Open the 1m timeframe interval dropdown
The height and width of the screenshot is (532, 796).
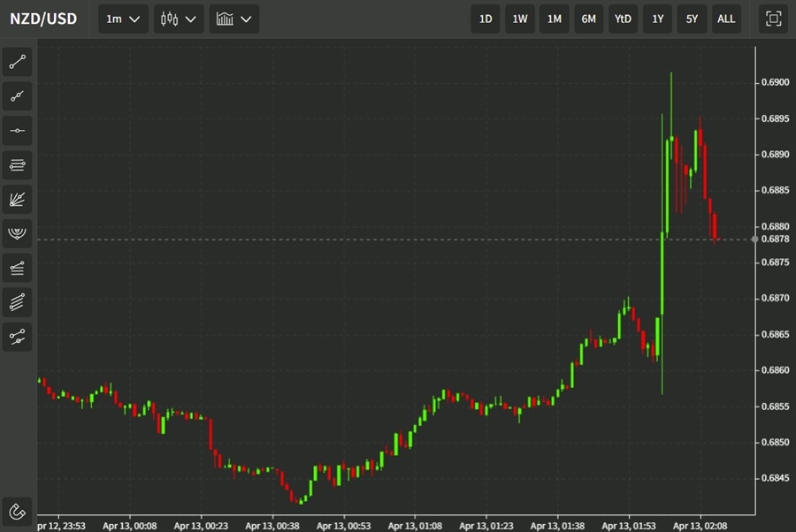[x=122, y=19]
